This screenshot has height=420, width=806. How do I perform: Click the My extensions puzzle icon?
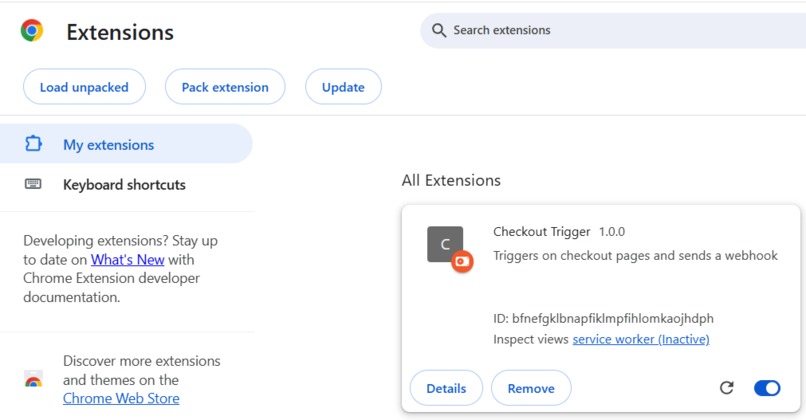point(33,144)
